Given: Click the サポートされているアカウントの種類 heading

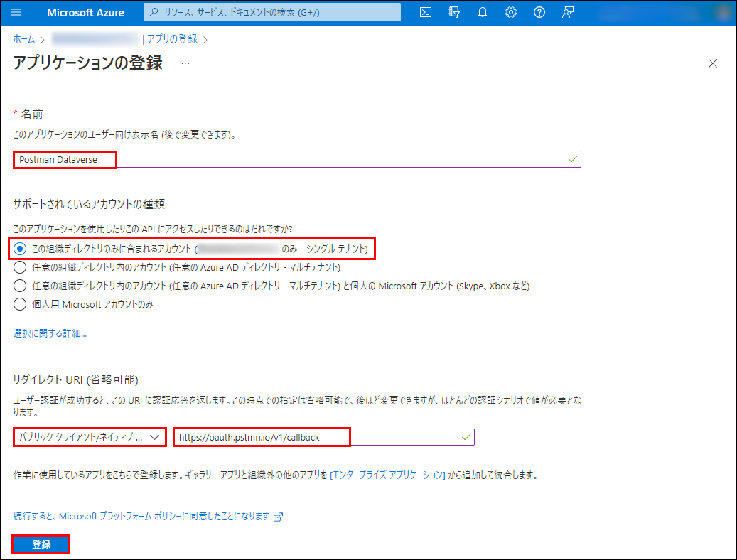Looking at the screenshot, I should pyautogui.click(x=89, y=204).
